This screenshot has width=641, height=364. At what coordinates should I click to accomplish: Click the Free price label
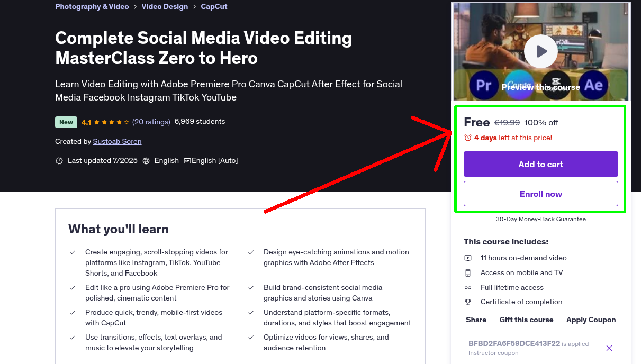coord(477,123)
